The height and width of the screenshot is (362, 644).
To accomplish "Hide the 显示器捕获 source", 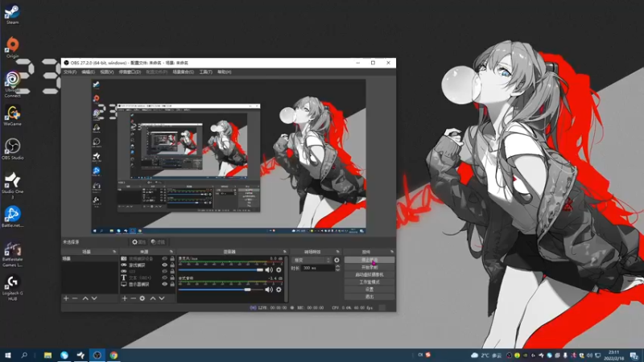I will [165, 284].
